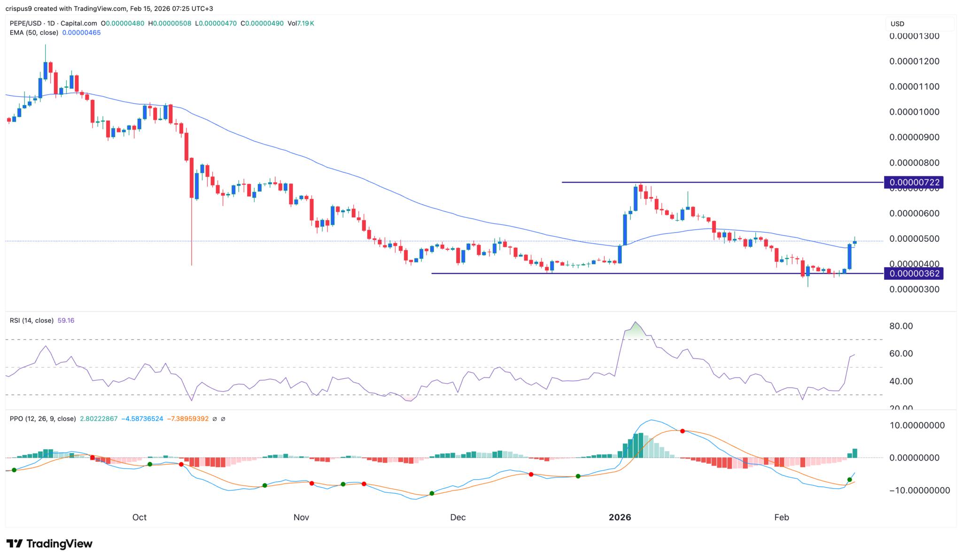
Task: Click the 2026 label on time axis
Action: 621,518
